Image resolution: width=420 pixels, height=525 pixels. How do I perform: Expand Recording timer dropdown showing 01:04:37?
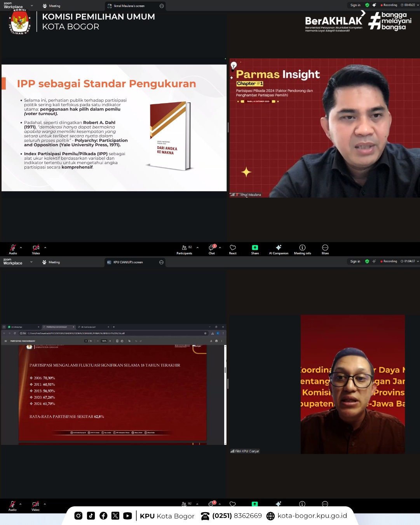point(418,261)
